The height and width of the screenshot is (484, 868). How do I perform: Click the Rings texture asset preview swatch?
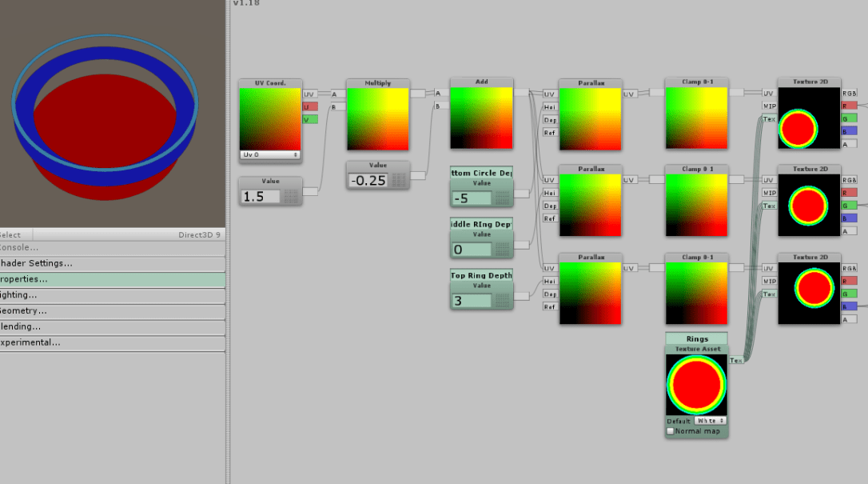click(696, 385)
